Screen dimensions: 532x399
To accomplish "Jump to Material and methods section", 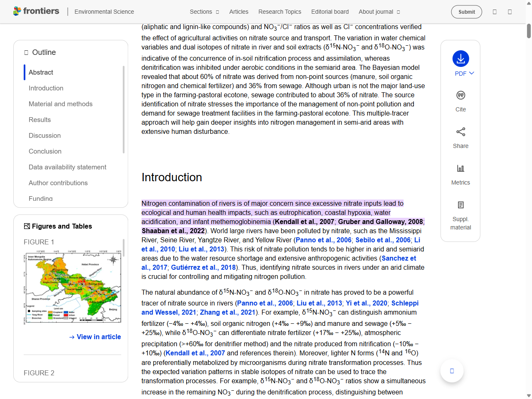I will click(x=61, y=104).
